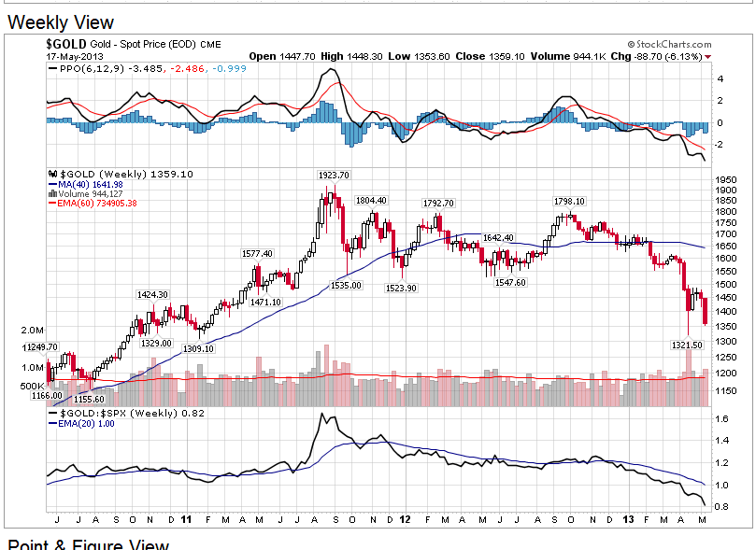Click the 1798.10 price label
Screen dimensions: 756x550
569,202
